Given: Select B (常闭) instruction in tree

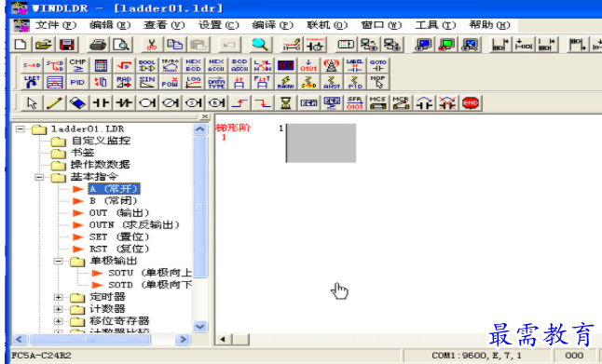Looking at the screenshot, I should pos(114,200).
